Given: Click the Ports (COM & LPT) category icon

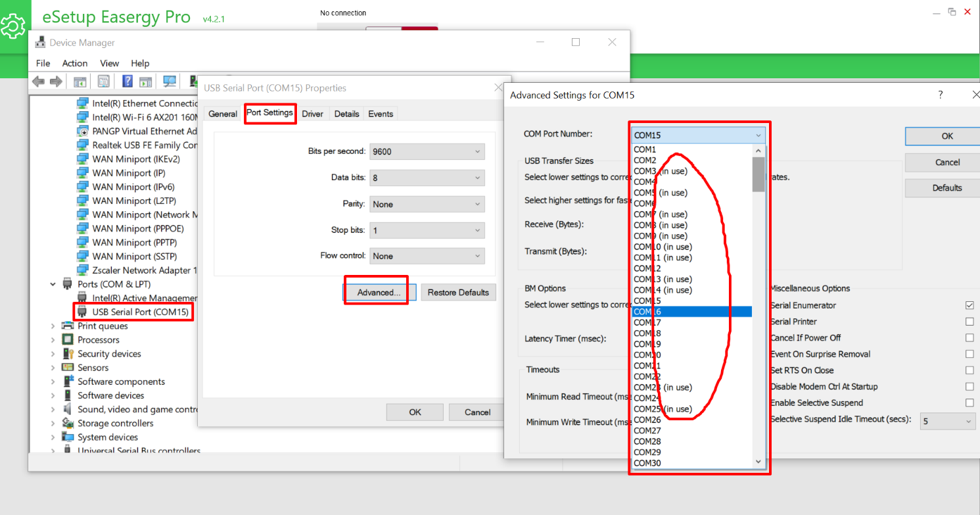Looking at the screenshot, I should pos(67,284).
